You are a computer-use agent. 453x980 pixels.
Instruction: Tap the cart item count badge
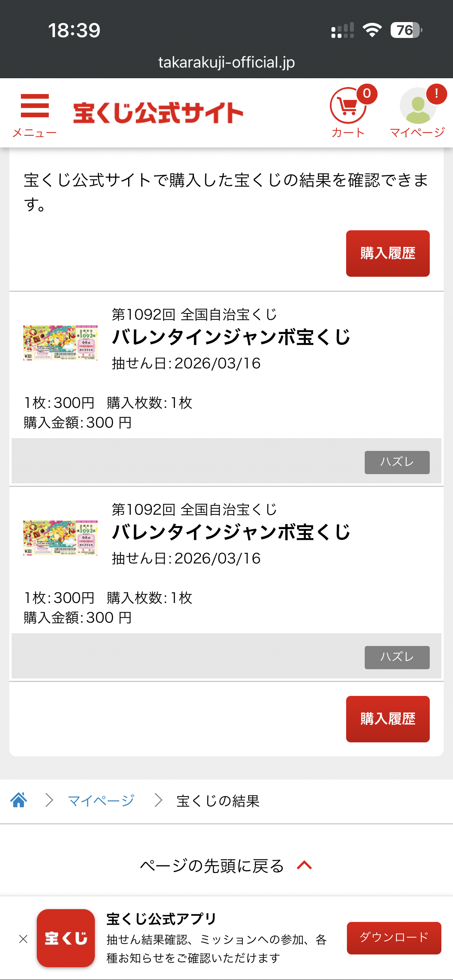click(x=367, y=94)
